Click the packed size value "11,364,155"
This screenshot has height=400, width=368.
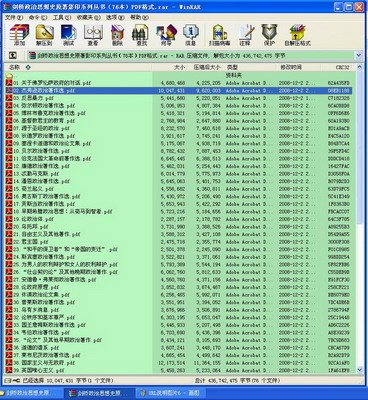(x=207, y=363)
